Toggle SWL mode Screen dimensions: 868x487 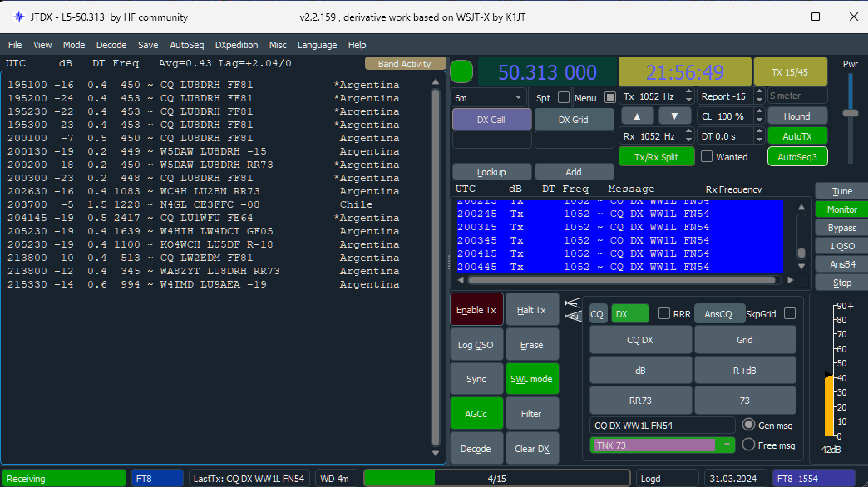(531, 379)
